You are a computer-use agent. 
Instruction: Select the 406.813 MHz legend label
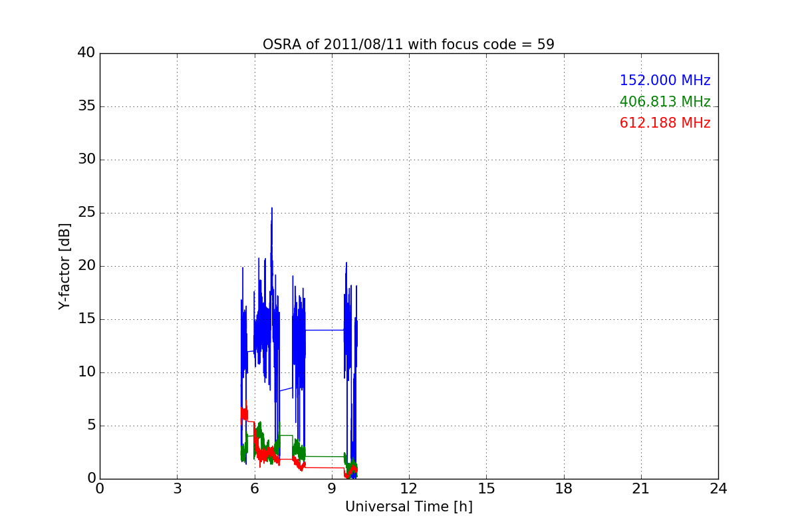[x=665, y=102]
